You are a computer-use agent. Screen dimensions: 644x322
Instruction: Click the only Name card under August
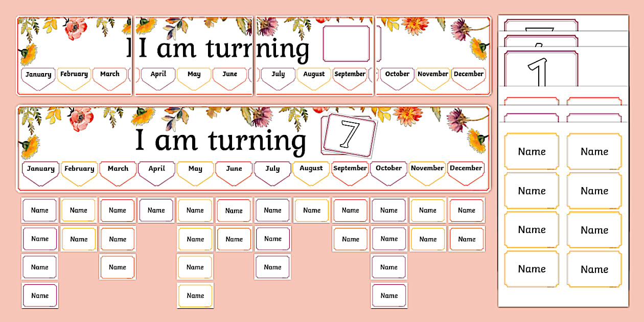(312, 210)
